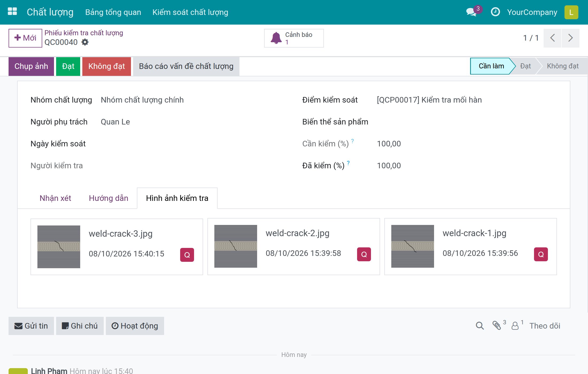
Task: Click the green Đạt button
Action: (68, 66)
